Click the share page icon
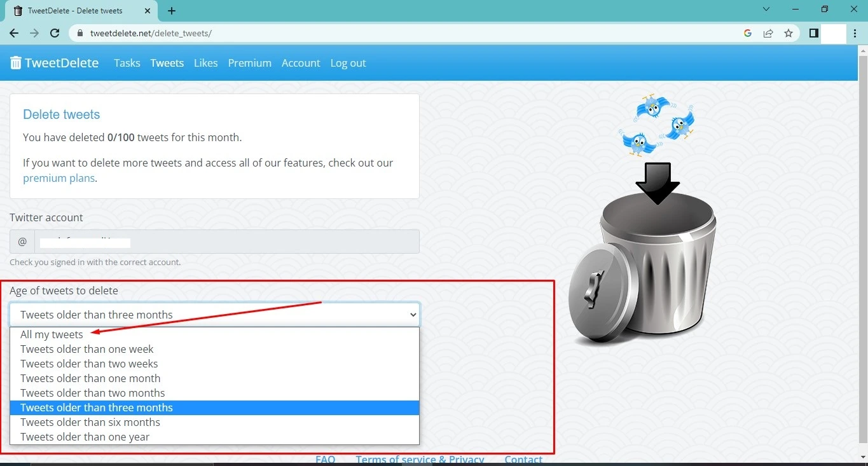This screenshot has width=868, height=466. point(768,33)
